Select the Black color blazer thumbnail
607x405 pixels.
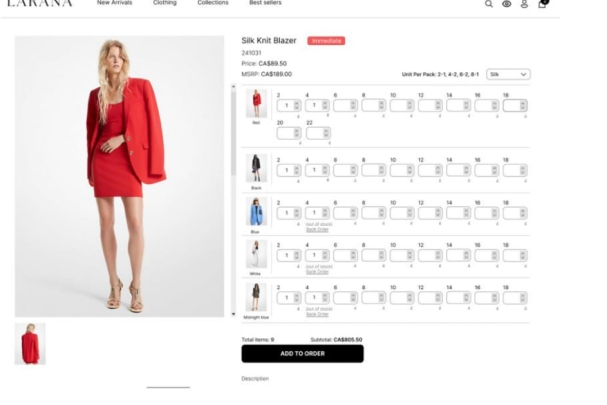click(x=256, y=168)
